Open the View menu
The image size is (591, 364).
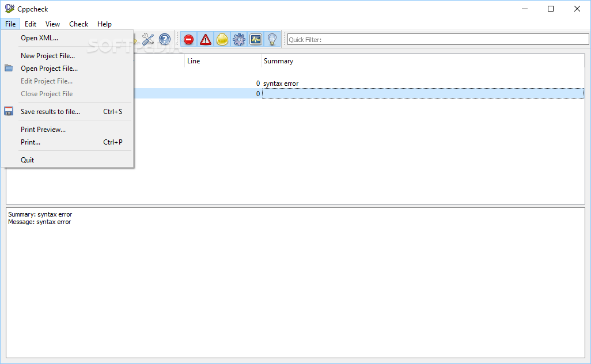pos(53,24)
